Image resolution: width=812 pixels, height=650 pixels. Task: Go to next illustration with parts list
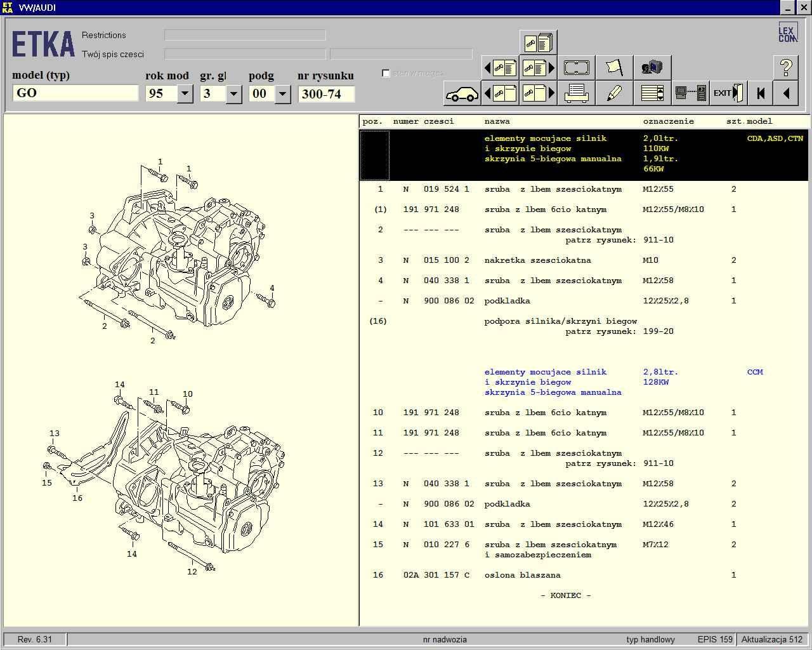(538, 67)
